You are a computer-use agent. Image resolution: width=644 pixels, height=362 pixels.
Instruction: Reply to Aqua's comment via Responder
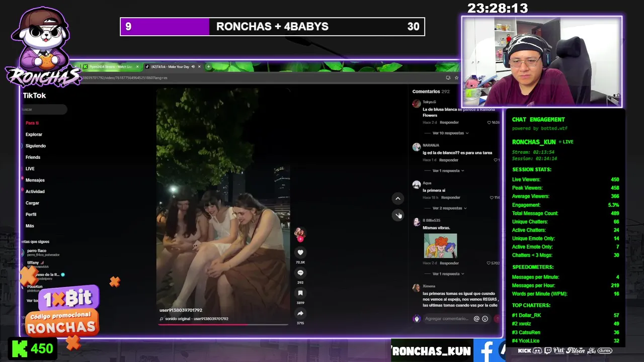(451, 198)
